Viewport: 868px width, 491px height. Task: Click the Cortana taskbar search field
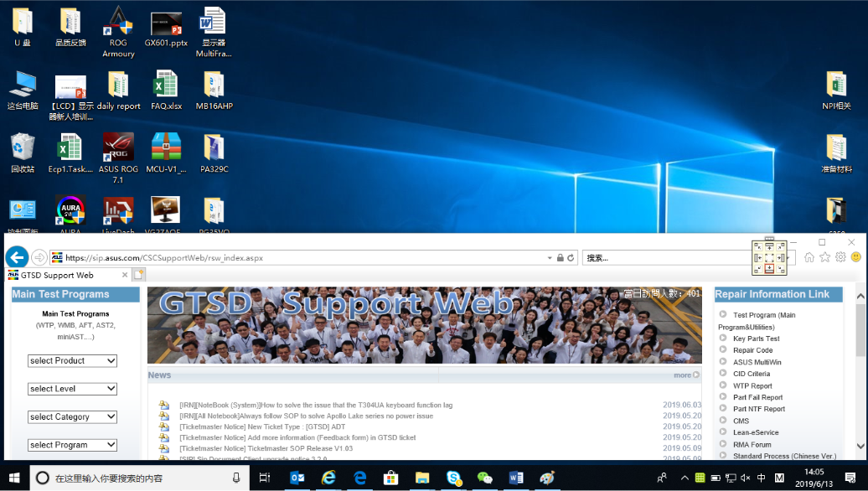click(137, 478)
